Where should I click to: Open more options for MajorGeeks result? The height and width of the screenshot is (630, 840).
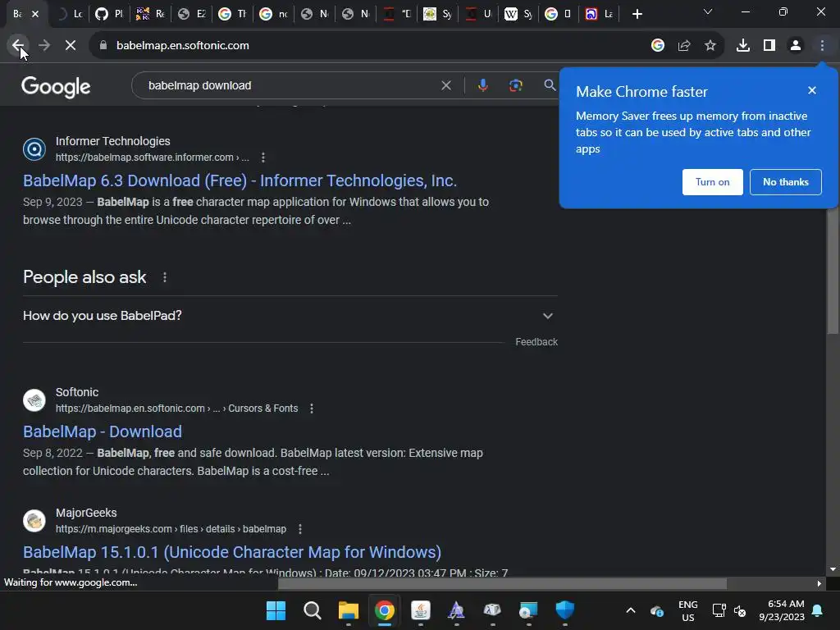(300, 529)
